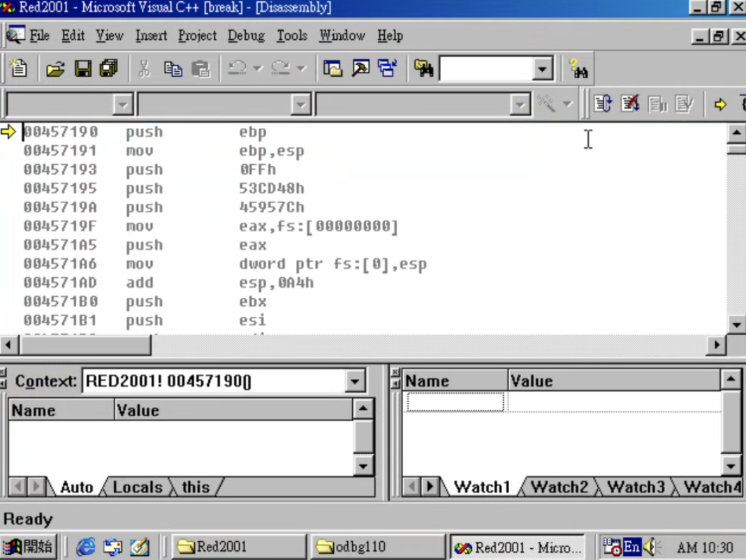The width and height of the screenshot is (746, 560).
Task: Click the Restart debugger icon
Action: (603, 104)
